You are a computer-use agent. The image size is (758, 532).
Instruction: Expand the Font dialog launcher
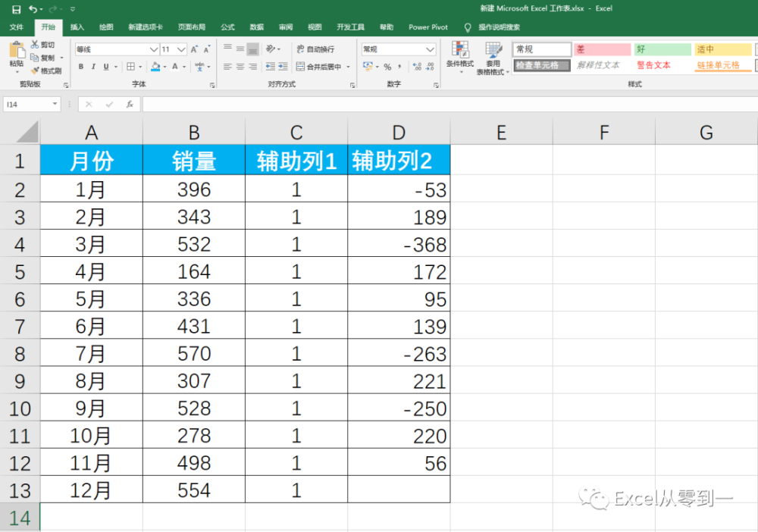(212, 85)
